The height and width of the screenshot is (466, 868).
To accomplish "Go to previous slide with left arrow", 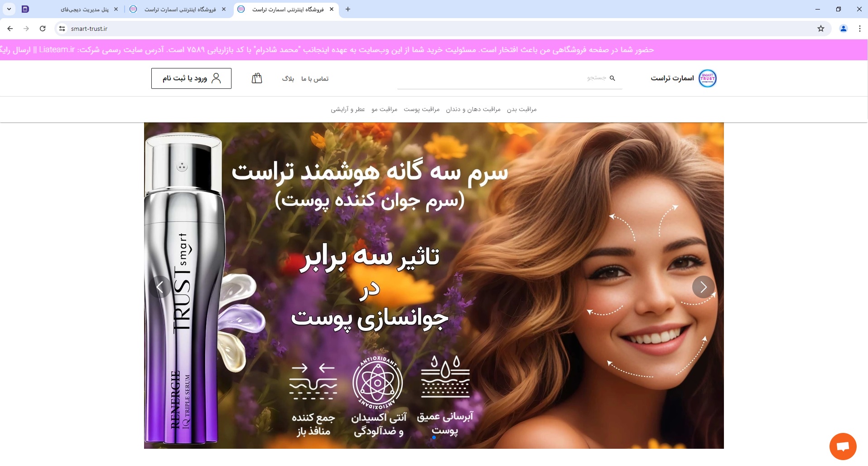I will pos(160,286).
